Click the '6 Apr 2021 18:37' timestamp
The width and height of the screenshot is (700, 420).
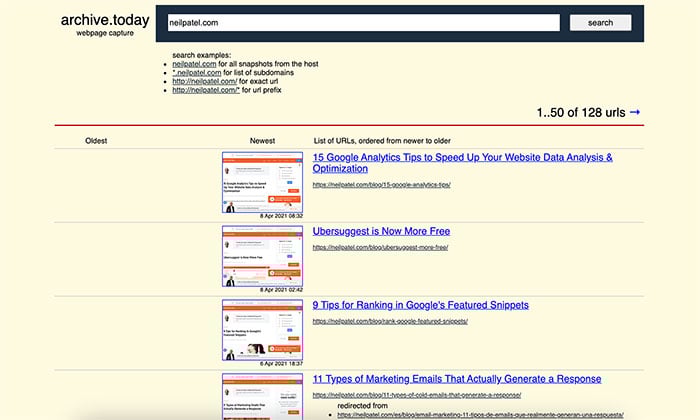click(282, 364)
